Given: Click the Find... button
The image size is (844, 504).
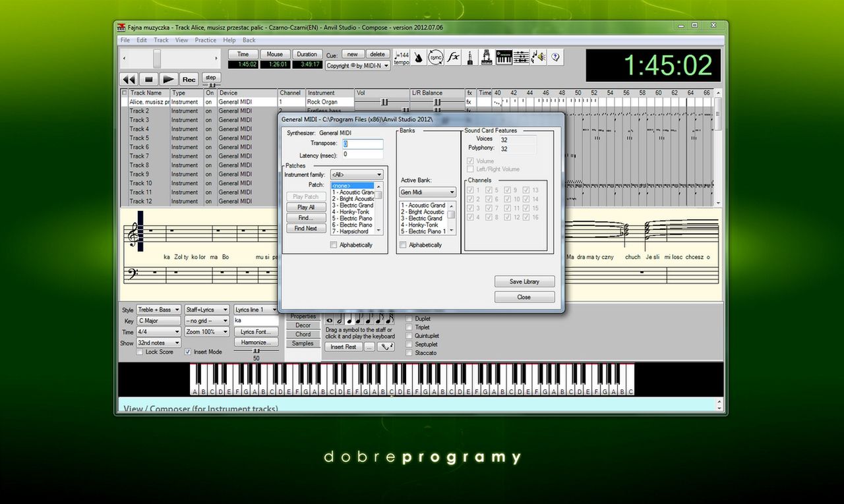Looking at the screenshot, I should [306, 218].
